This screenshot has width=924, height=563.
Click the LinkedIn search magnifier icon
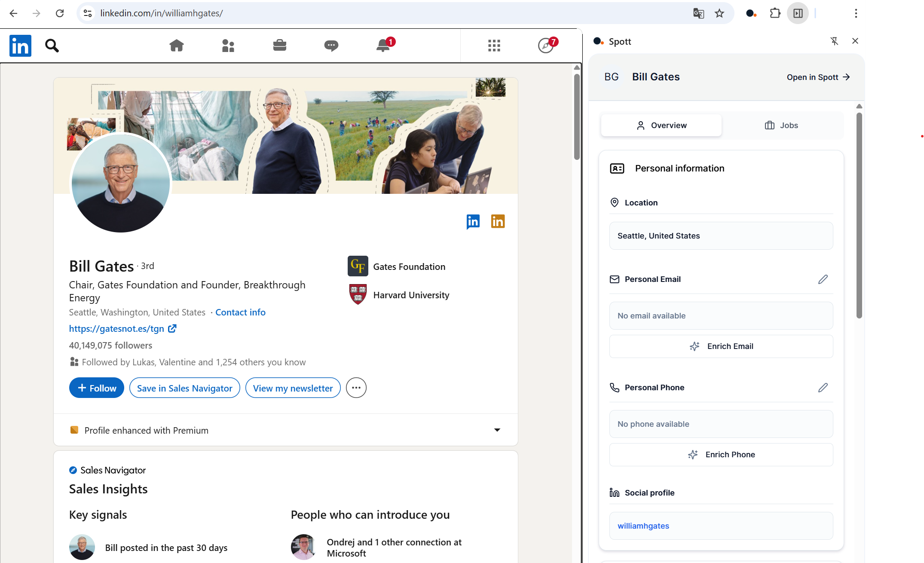[52, 46]
